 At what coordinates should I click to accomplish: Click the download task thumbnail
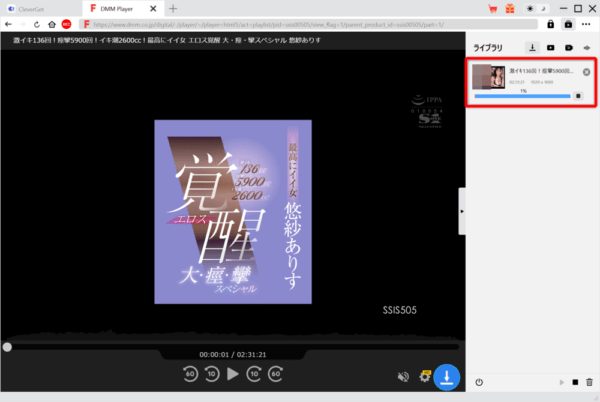[x=488, y=76]
